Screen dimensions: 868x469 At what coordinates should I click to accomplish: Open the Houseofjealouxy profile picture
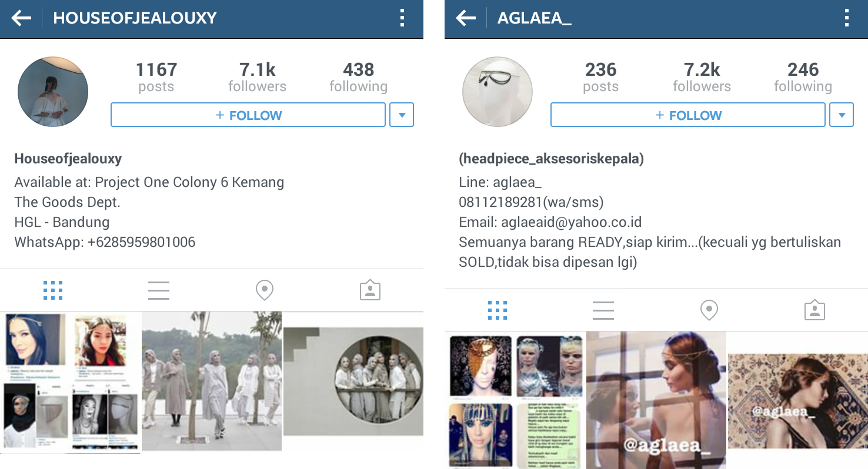point(53,92)
